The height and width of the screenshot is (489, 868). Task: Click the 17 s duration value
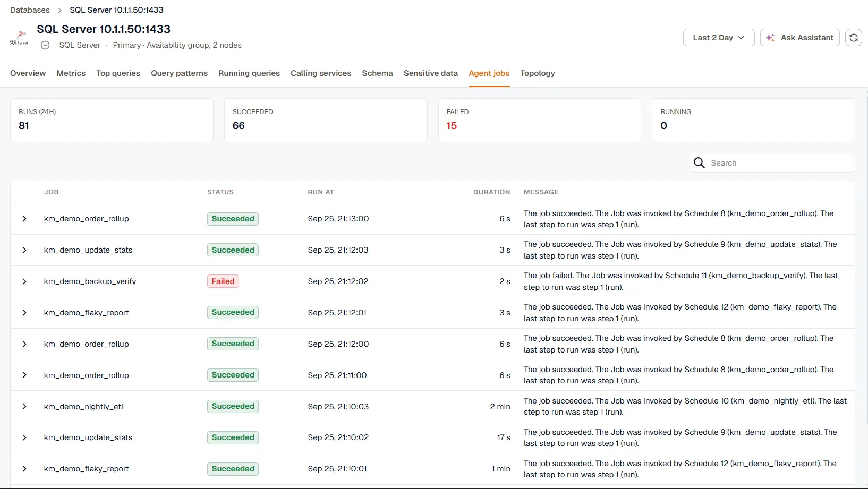pyautogui.click(x=504, y=437)
